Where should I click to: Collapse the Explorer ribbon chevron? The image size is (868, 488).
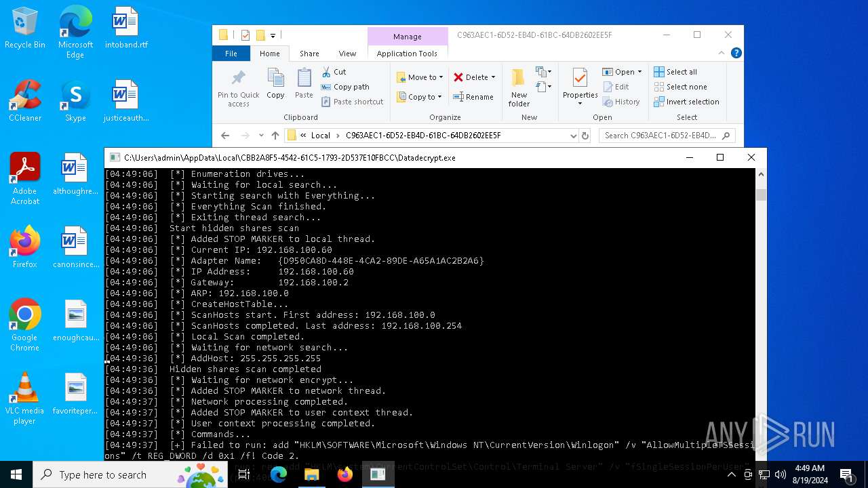click(x=722, y=54)
